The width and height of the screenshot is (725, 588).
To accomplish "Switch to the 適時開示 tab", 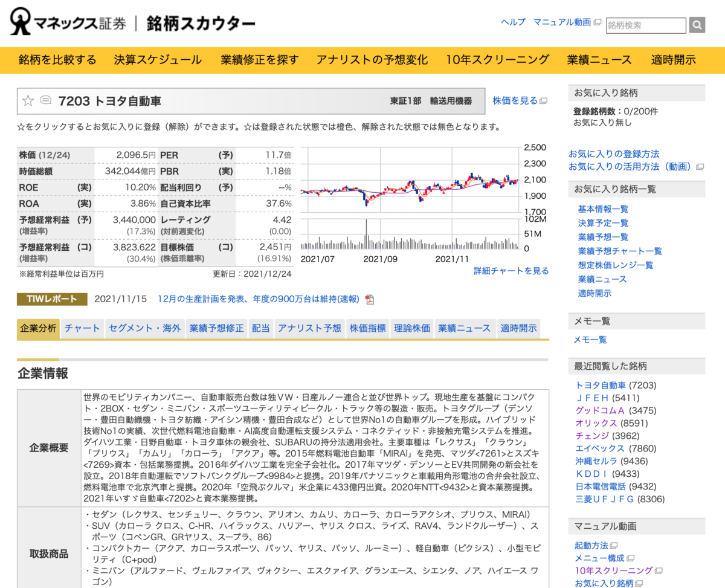I will 518,328.
